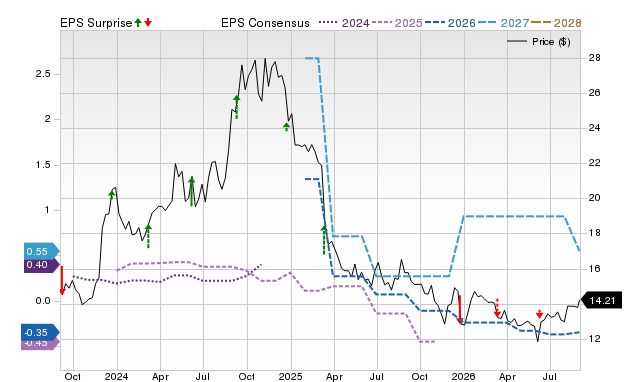640x382 pixels.
Task: Click the Apr label right after 2026
Action: (x=507, y=376)
